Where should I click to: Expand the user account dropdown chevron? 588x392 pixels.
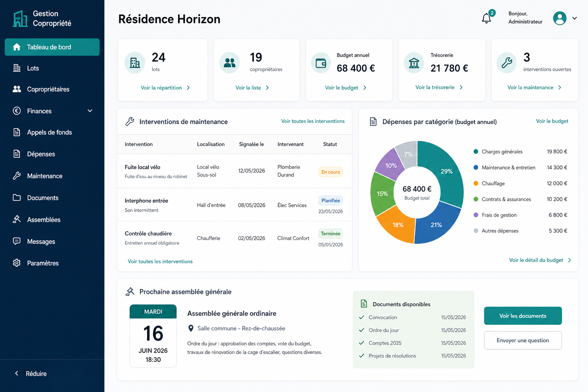[575, 18]
